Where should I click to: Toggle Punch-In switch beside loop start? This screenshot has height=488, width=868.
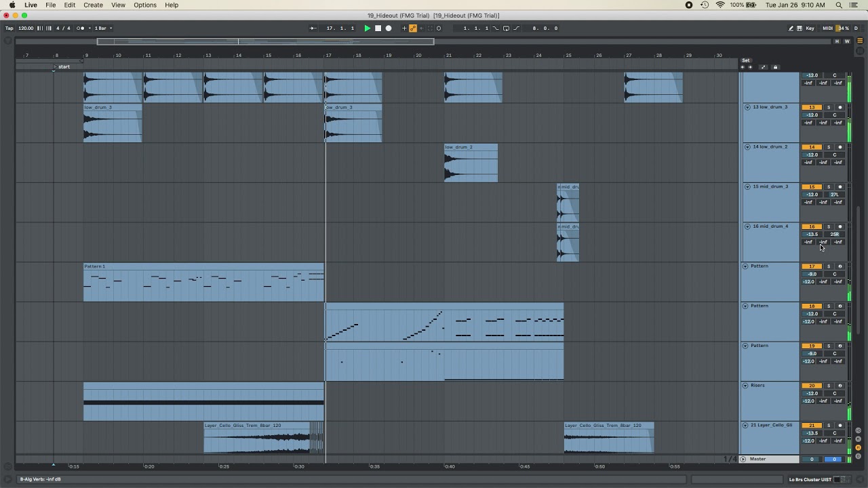(x=496, y=28)
